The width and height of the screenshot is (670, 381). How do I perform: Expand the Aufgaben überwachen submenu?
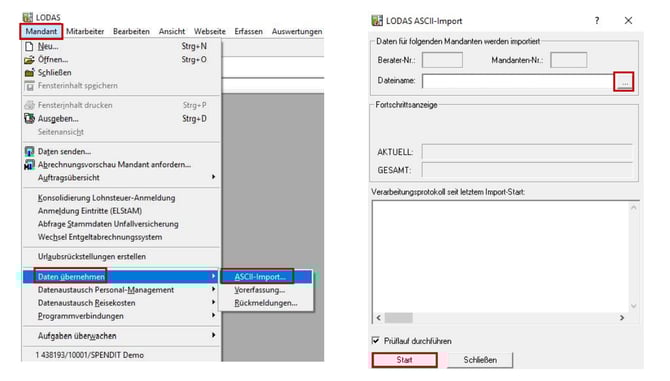pyautogui.click(x=121, y=336)
